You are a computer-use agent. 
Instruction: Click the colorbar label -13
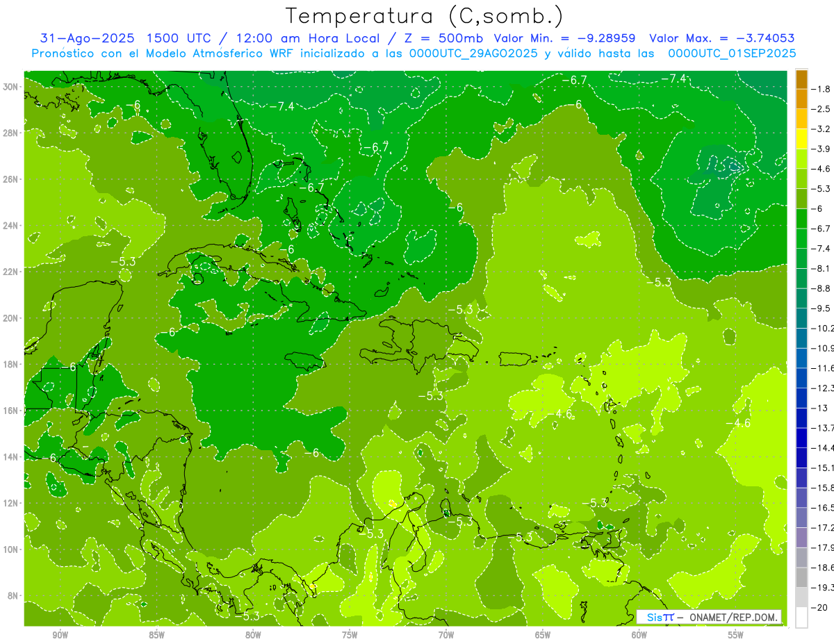coord(819,408)
